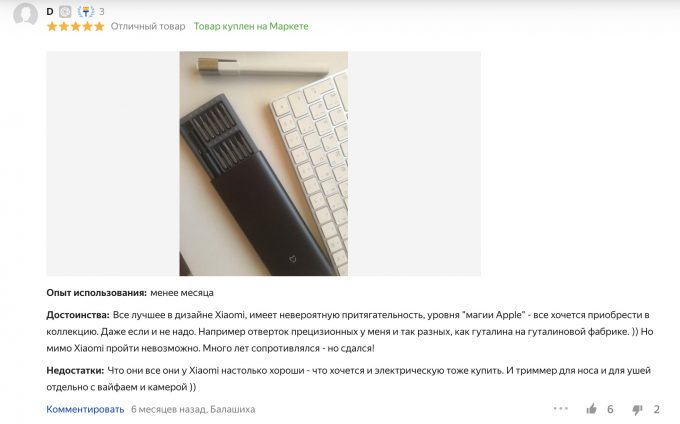The height and width of the screenshot is (424, 680).
Task: Open reviewer D's gray avatar
Action: pyautogui.click(x=25, y=14)
